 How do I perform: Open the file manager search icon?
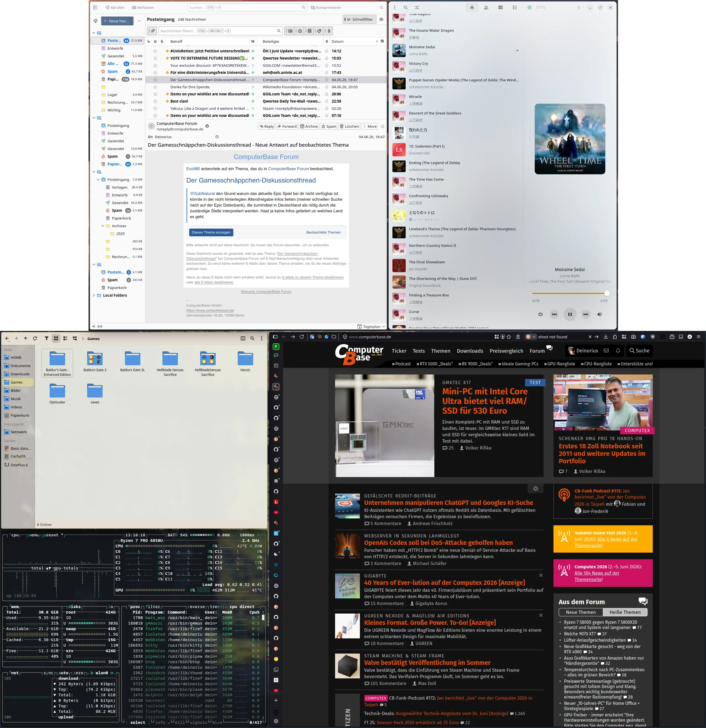point(252,338)
